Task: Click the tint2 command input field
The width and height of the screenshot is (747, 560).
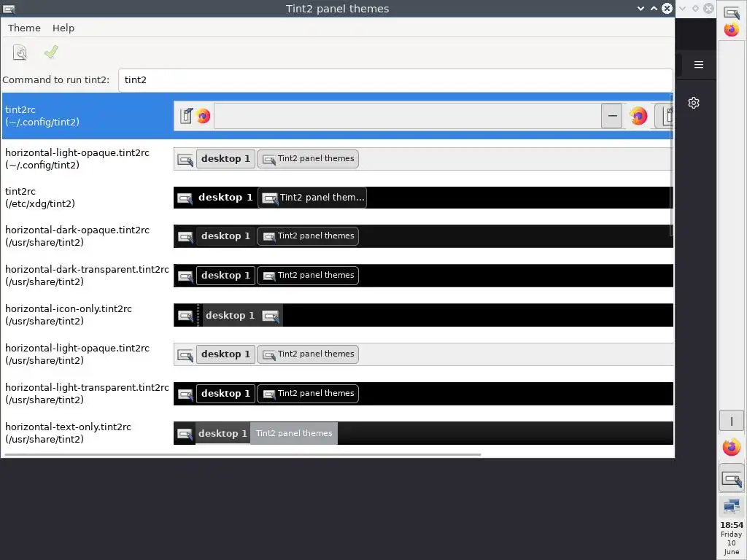Action: [x=395, y=80]
